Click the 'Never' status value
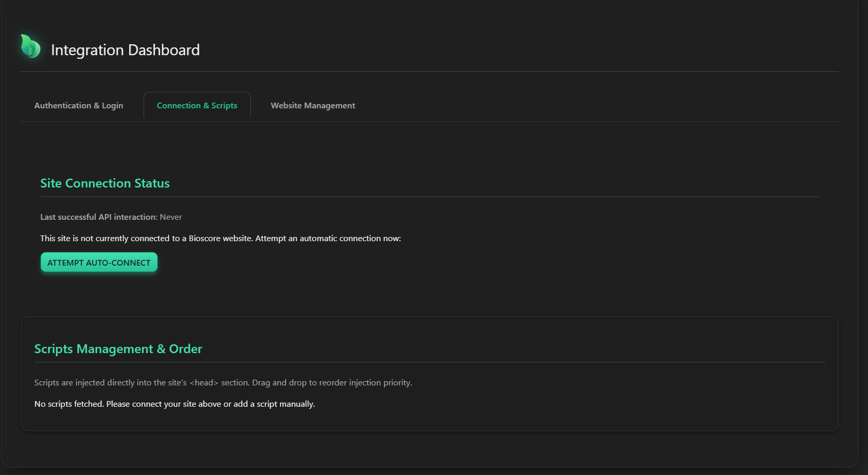The height and width of the screenshot is (475, 868). [171, 217]
